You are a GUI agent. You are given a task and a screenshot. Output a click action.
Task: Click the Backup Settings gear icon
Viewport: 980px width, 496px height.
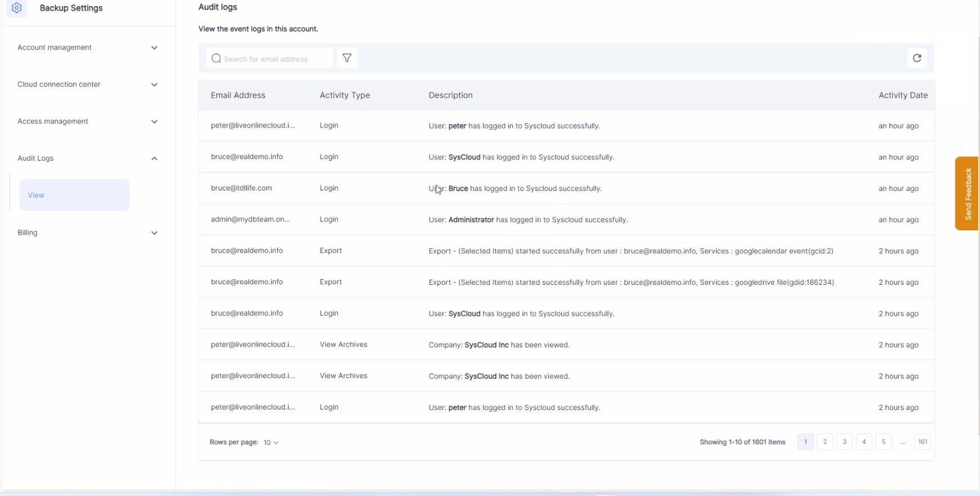(17, 8)
